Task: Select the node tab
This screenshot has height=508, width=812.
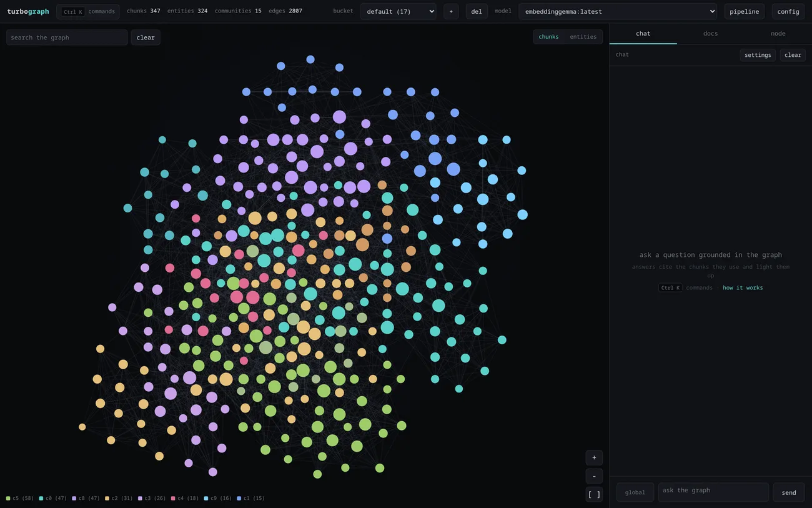Action: 778,34
